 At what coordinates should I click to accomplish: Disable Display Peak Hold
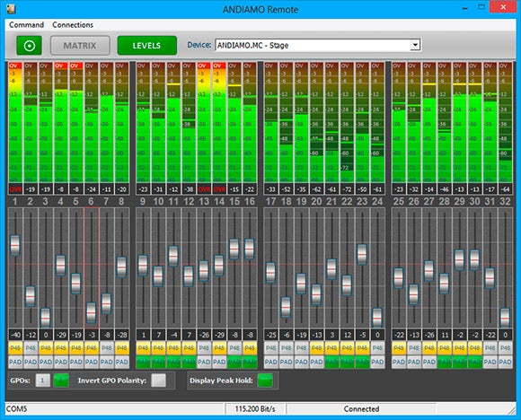pyautogui.click(x=265, y=381)
